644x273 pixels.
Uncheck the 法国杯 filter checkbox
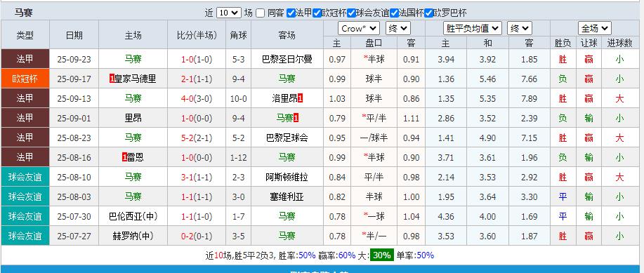(x=394, y=13)
